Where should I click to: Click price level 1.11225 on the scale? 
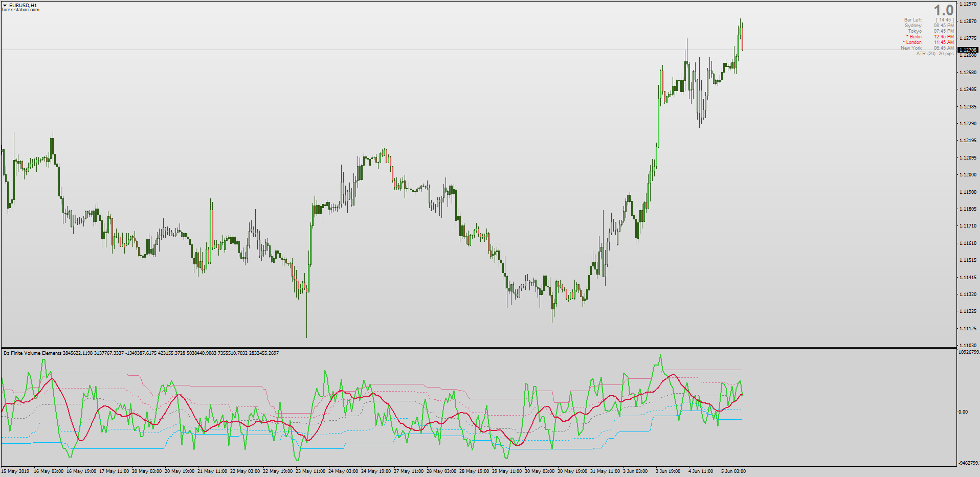pyautogui.click(x=968, y=311)
